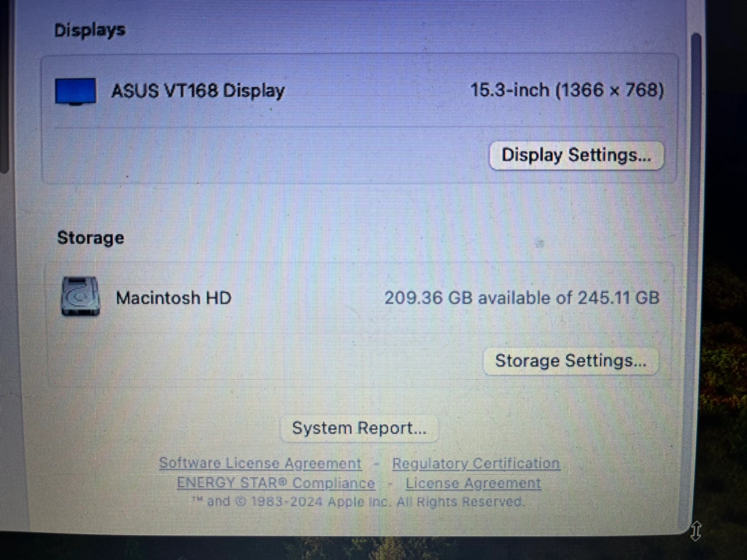747x560 pixels.
Task: Click the 15.3-inch (1366 × 768) resolution text
Action: [567, 90]
